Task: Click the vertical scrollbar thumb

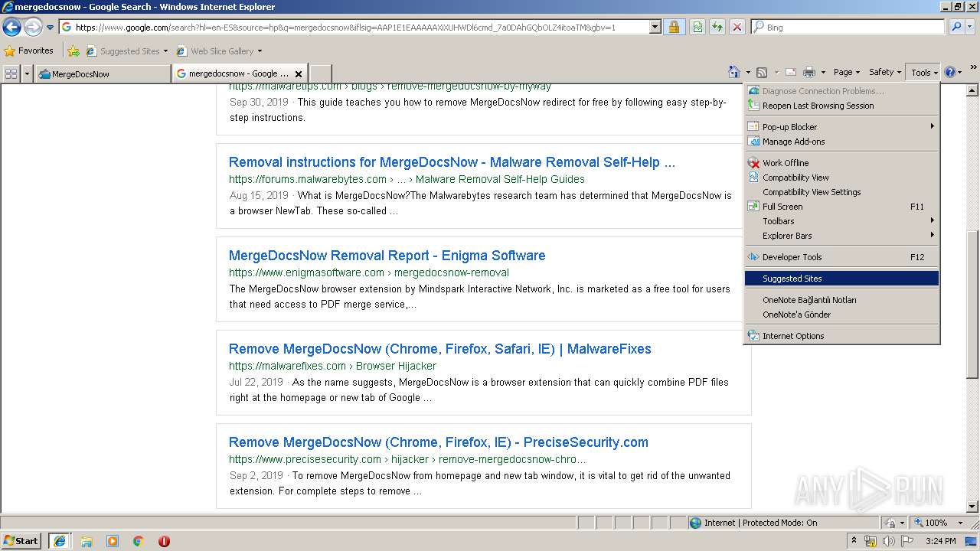Action: (x=972, y=303)
